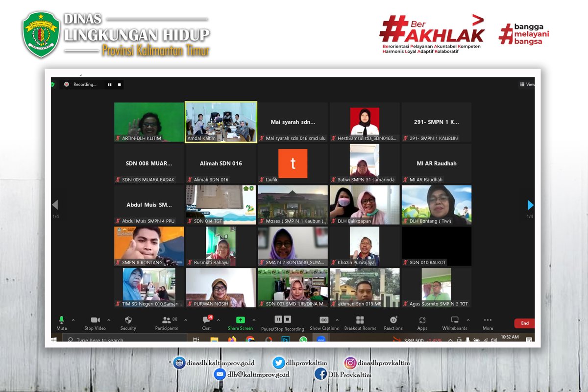Screen dimensions: 588x392
Task: Click Pause/Stop Recording in the bottom toolbar
Action: (x=282, y=322)
